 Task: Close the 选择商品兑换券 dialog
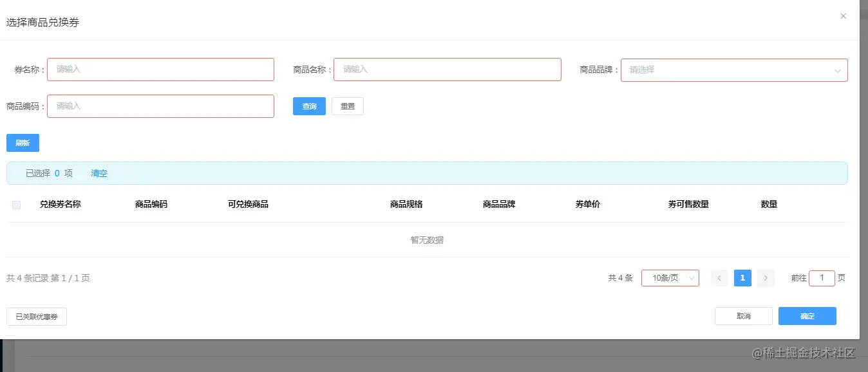coord(843,16)
